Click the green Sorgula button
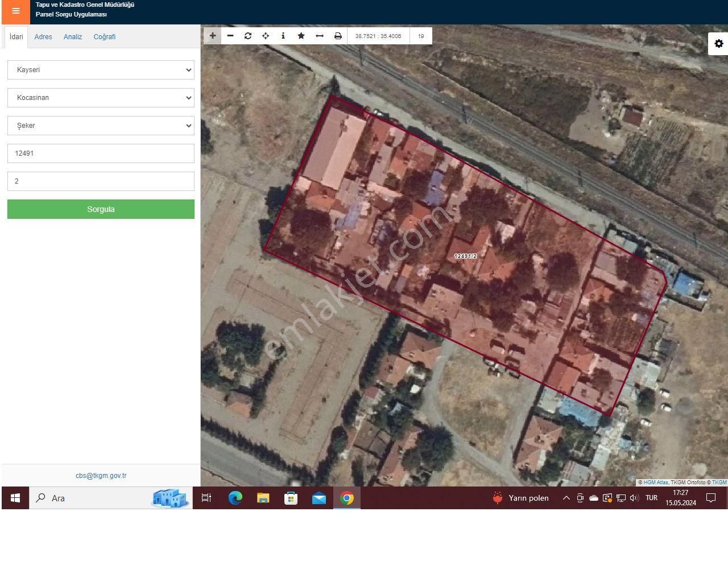Screen dimensions: 728x582 coord(101,209)
